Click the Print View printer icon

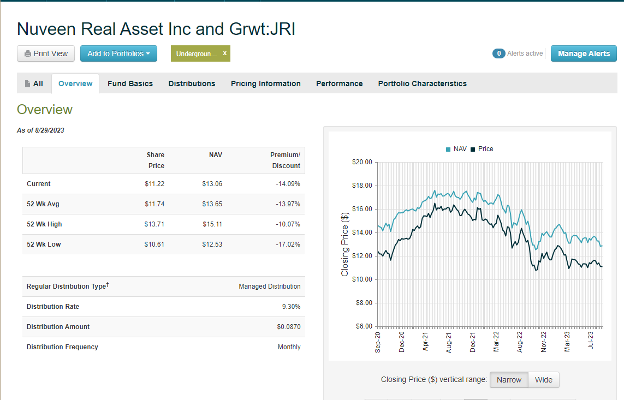point(26,53)
